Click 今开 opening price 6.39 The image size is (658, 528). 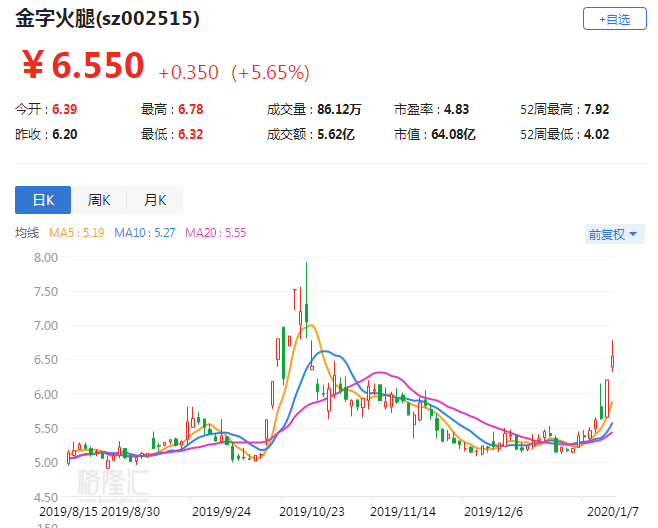point(64,110)
